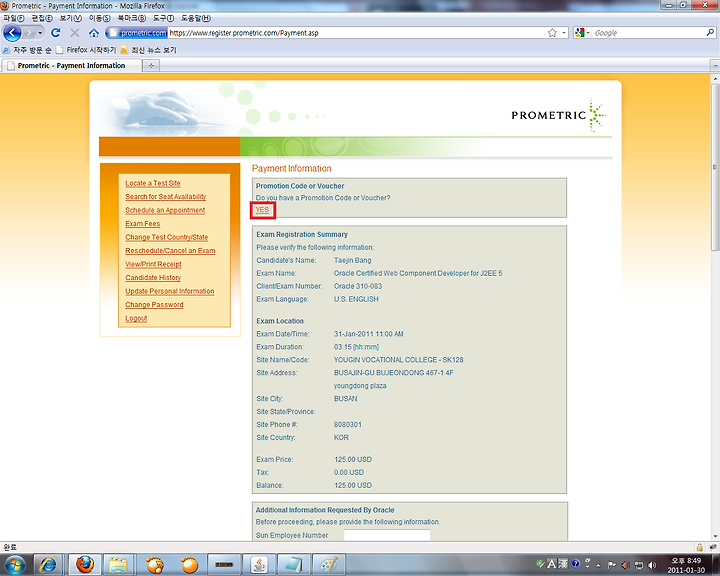Viewport: 720px width, 576px height.
Task: Open the Firefox 시작하기 bookmark
Action: (86, 50)
